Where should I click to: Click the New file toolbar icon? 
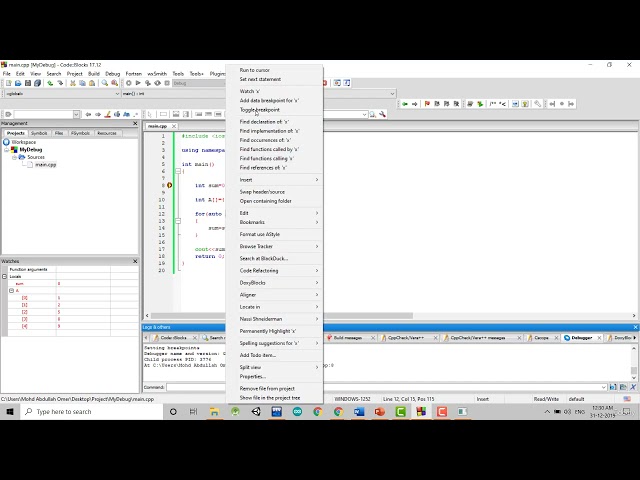click(9, 83)
